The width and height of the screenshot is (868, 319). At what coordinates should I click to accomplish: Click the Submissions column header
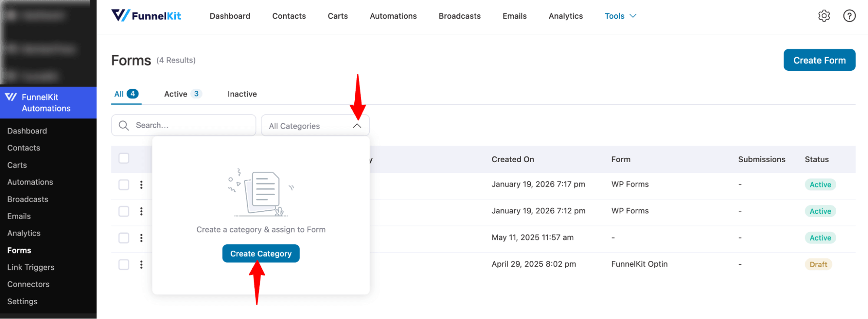coord(762,159)
